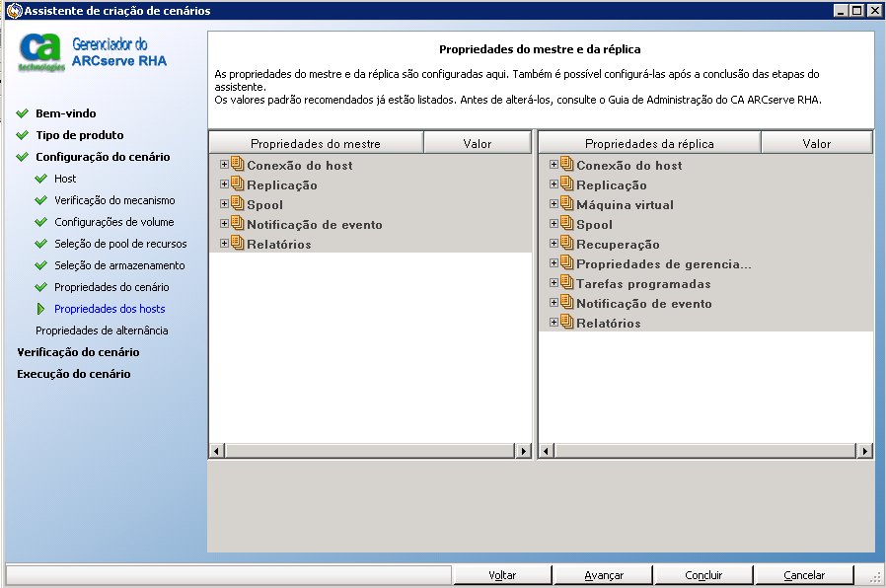Open the Propriedades do cenário step

pyautogui.click(x=111, y=287)
